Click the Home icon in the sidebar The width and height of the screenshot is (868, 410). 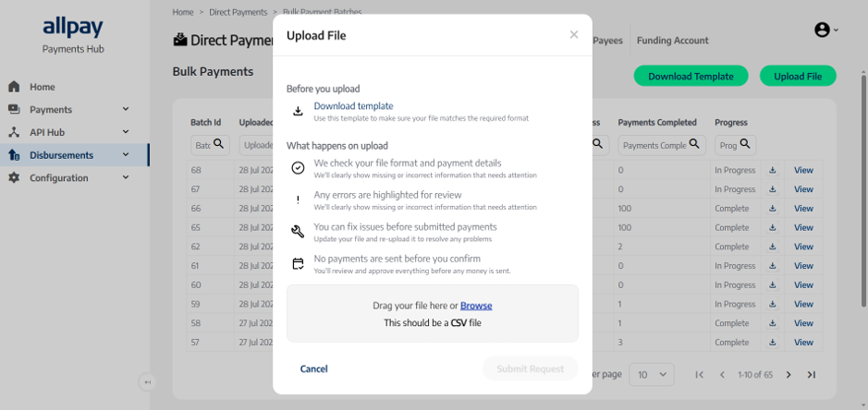15,87
